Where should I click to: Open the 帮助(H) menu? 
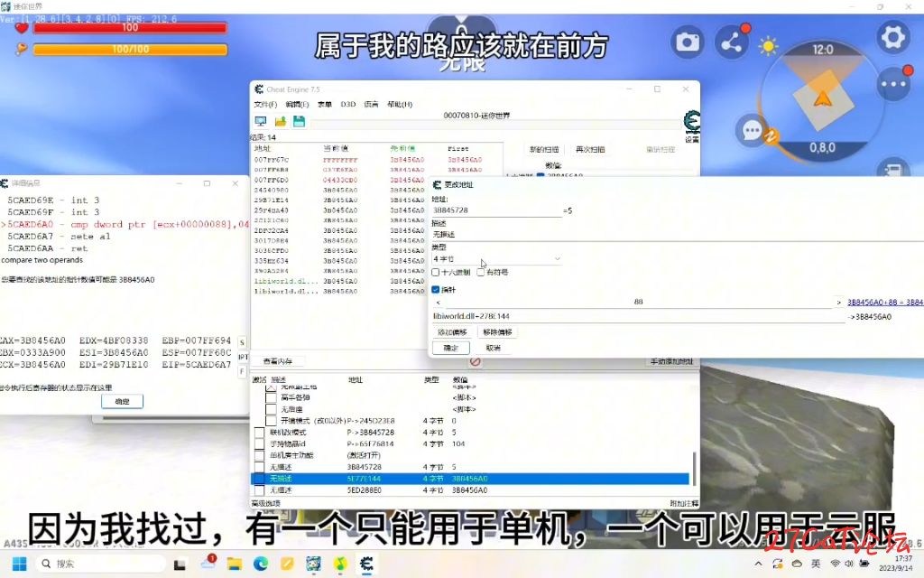400,105
